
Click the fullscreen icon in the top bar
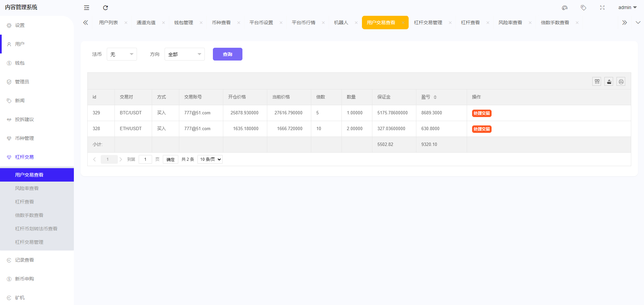click(x=602, y=7)
